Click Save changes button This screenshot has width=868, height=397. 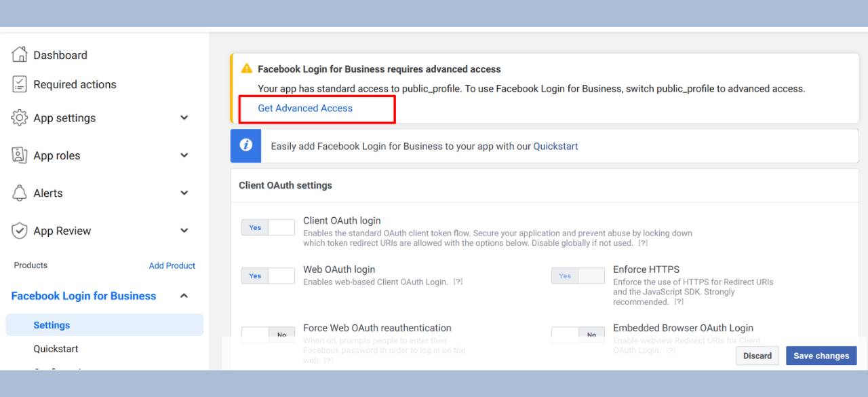(x=821, y=356)
